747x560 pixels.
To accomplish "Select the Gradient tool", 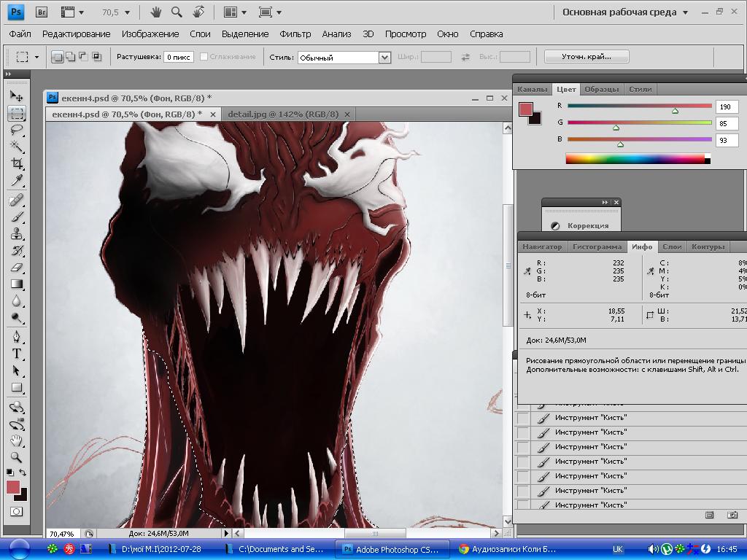I will click(x=17, y=284).
